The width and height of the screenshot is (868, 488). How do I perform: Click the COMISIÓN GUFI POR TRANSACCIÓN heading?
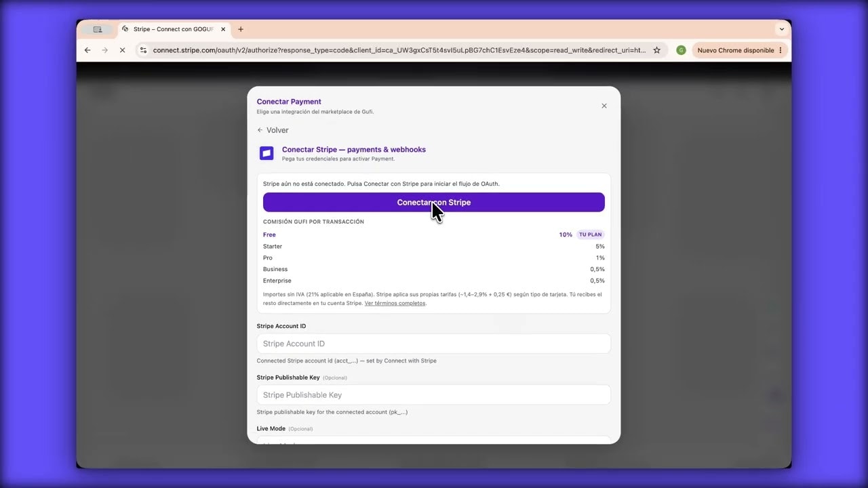coord(313,222)
